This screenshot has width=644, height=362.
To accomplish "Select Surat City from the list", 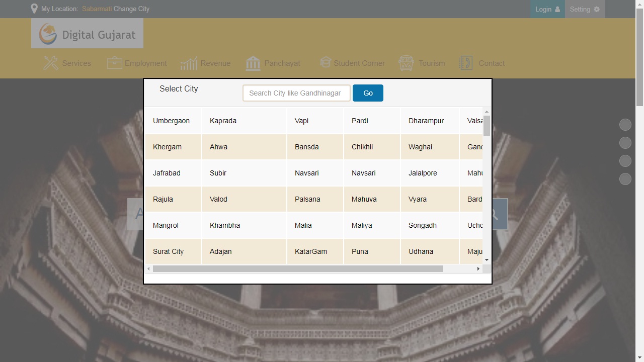I will coord(168,251).
